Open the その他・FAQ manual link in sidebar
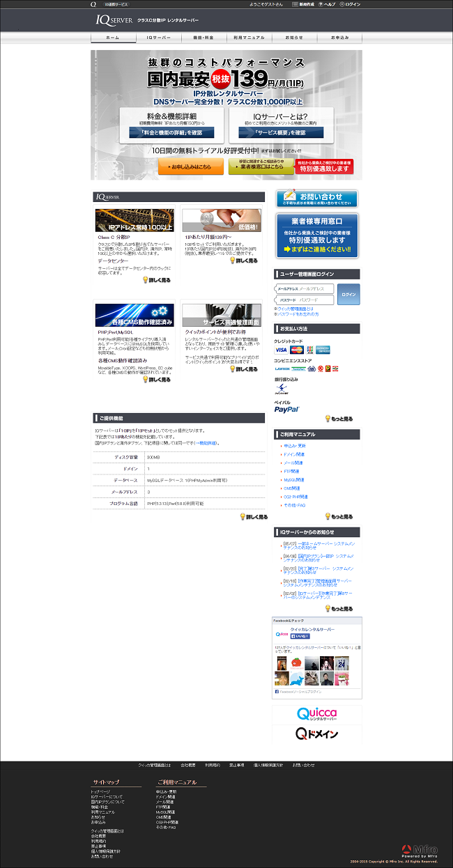 pos(294,505)
